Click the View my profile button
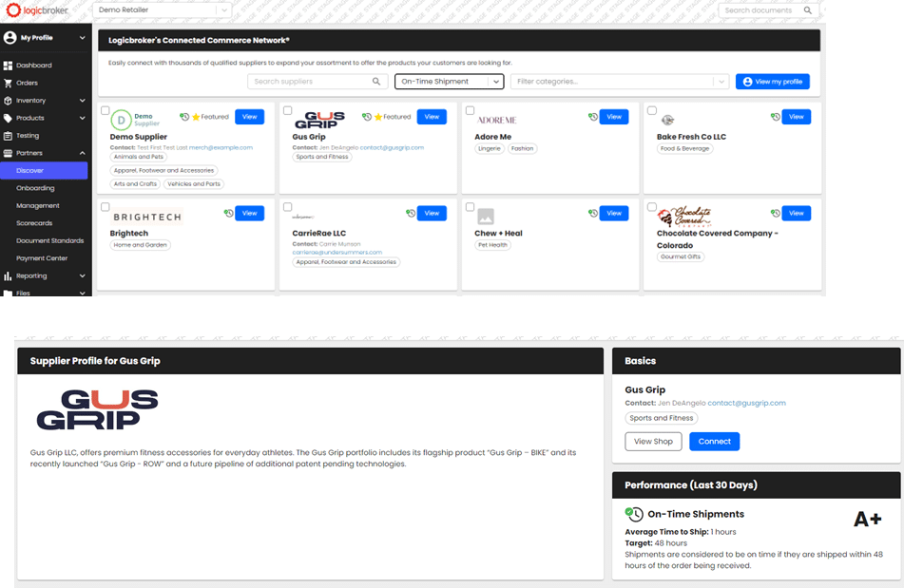This screenshot has width=904, height=588. coord(773,82)
